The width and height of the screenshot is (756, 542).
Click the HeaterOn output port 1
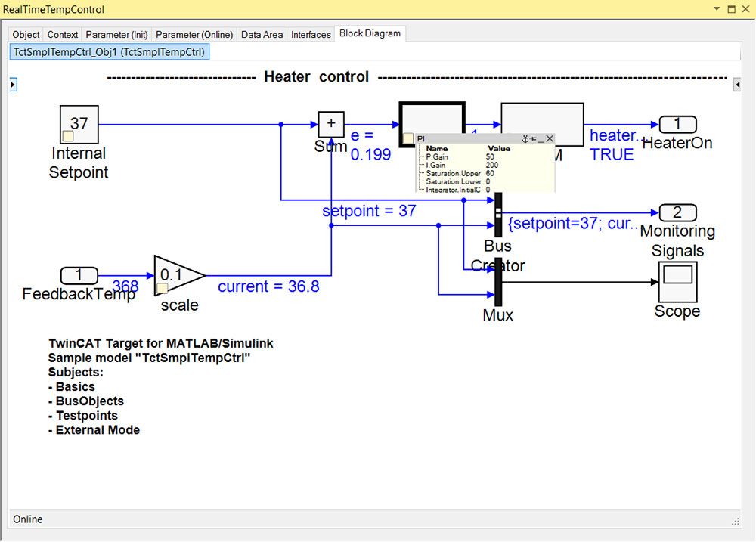tap(677, 124)
